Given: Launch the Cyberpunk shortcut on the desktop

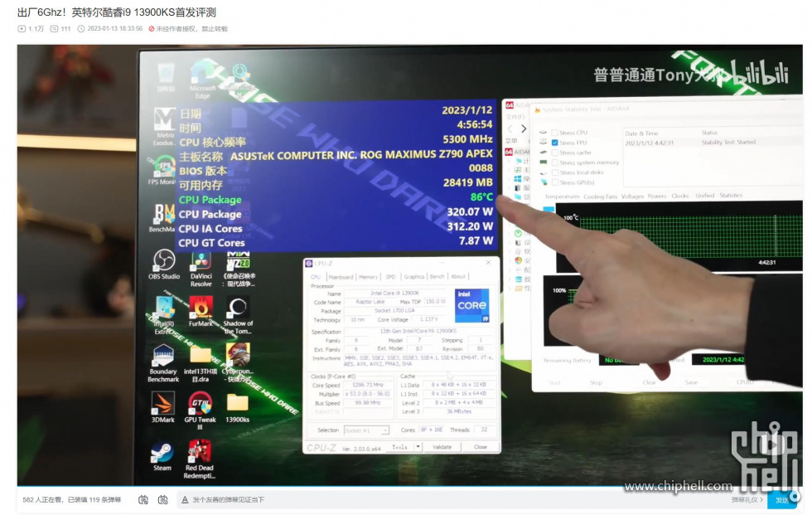Looking at the screenshot, I should 238,362.
